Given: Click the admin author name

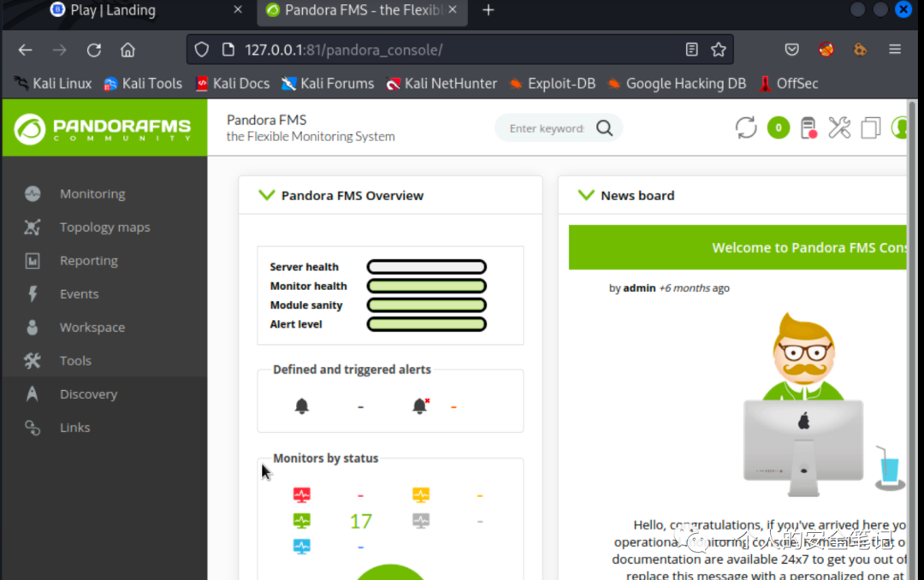Looking at the screenshot, I should coord(639,288).
